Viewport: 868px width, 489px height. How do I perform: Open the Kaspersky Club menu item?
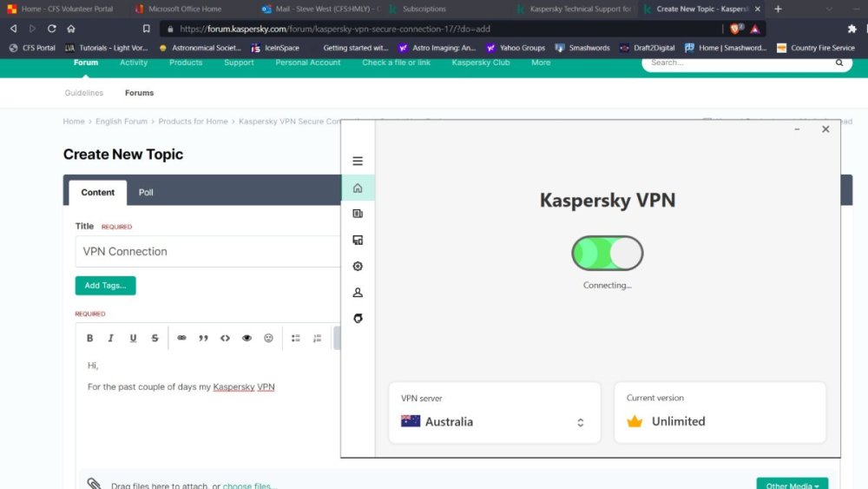point(481,63)
